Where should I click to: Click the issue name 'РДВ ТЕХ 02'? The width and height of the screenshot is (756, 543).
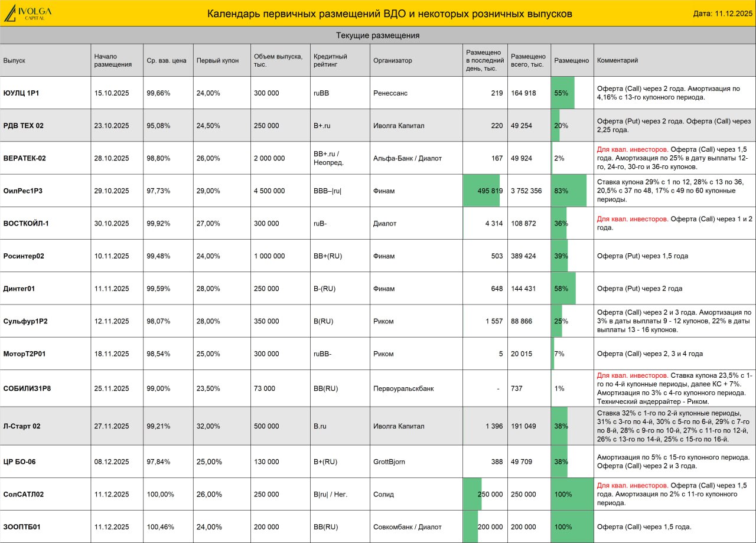[23, 125]
